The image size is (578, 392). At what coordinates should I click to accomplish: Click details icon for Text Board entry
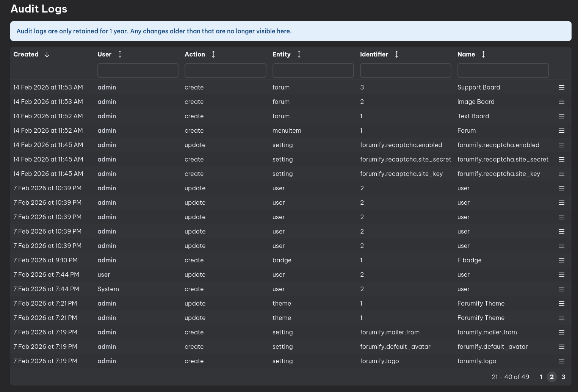click(x=561, y=116)
